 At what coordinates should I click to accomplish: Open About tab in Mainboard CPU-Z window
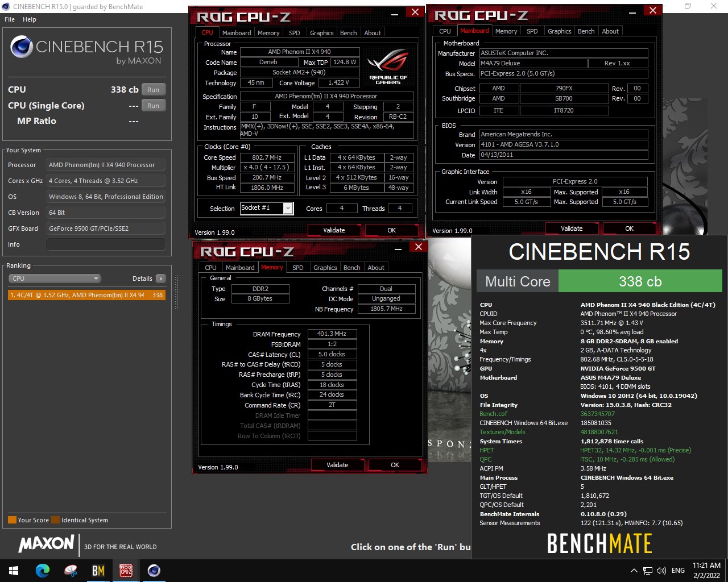pos(610,31)
